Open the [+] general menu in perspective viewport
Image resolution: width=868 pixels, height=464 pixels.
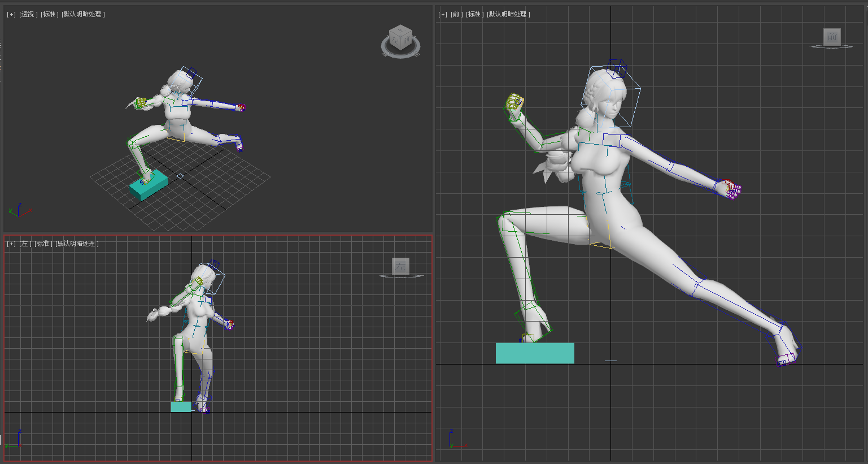pyautogui.click(x=11, y=14)
